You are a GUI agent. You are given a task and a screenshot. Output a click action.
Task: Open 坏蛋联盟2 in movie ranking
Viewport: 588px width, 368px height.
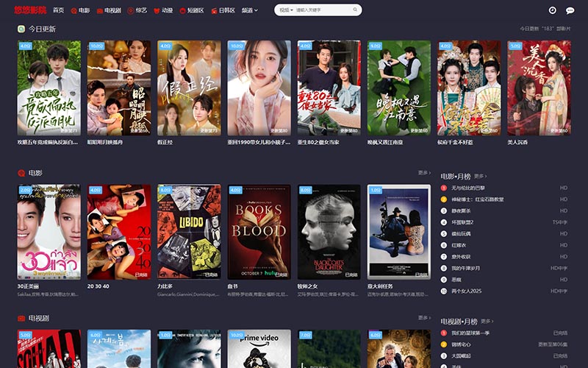pos(462,222)
